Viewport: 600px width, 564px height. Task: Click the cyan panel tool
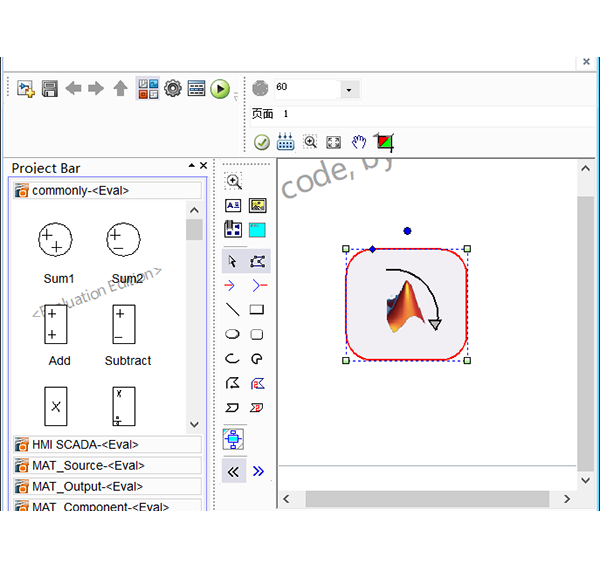point(257,230)
